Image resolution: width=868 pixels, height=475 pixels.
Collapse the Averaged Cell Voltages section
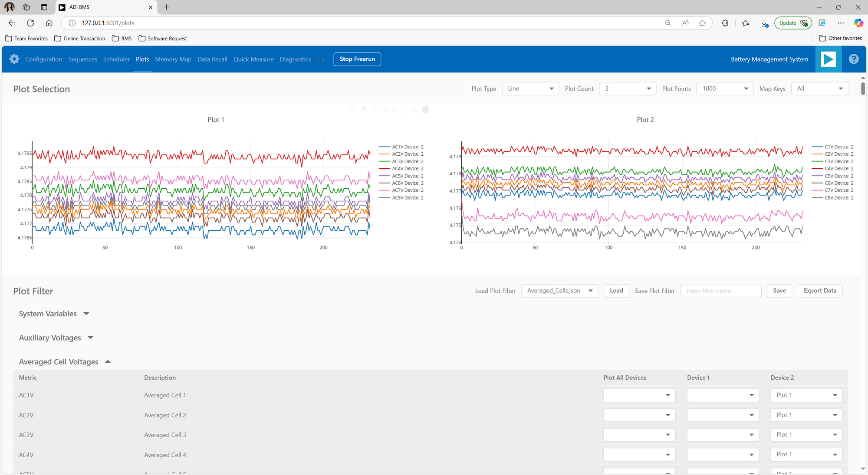[x=65, y=362]
